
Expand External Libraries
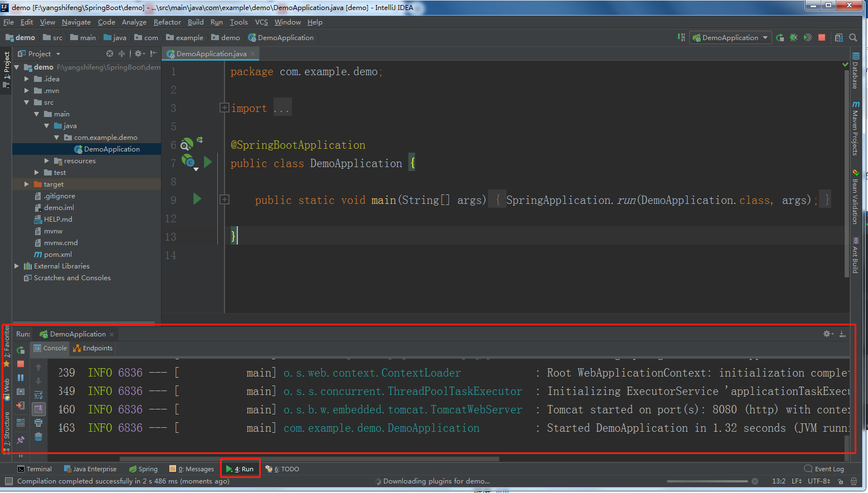coord(16,266)
